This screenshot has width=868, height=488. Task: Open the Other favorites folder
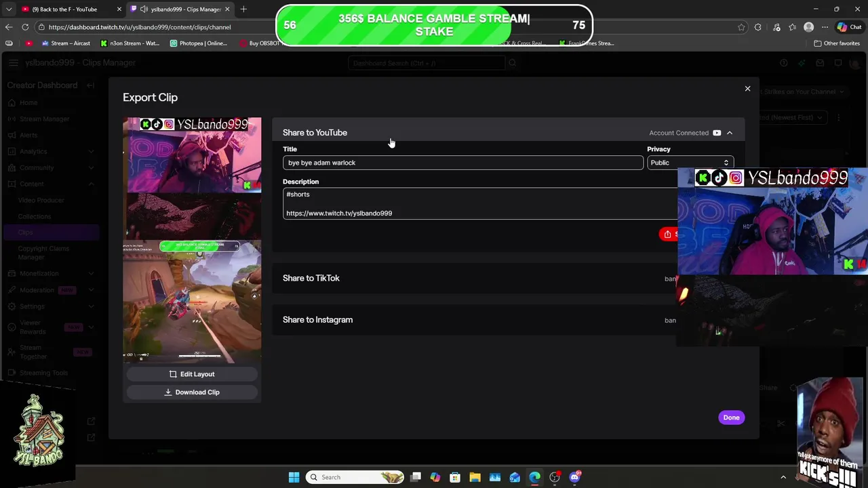[x=837, y=43]
